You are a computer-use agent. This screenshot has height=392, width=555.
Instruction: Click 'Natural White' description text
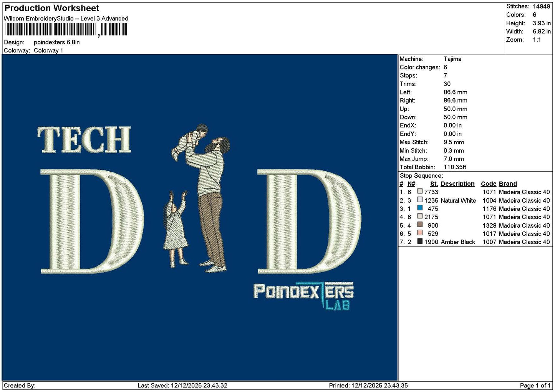point(458,200)
